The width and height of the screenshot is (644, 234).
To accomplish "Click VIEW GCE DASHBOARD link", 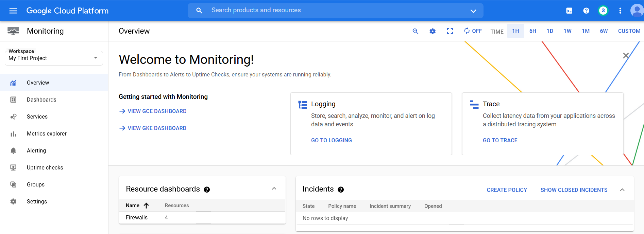I will 153,111.
